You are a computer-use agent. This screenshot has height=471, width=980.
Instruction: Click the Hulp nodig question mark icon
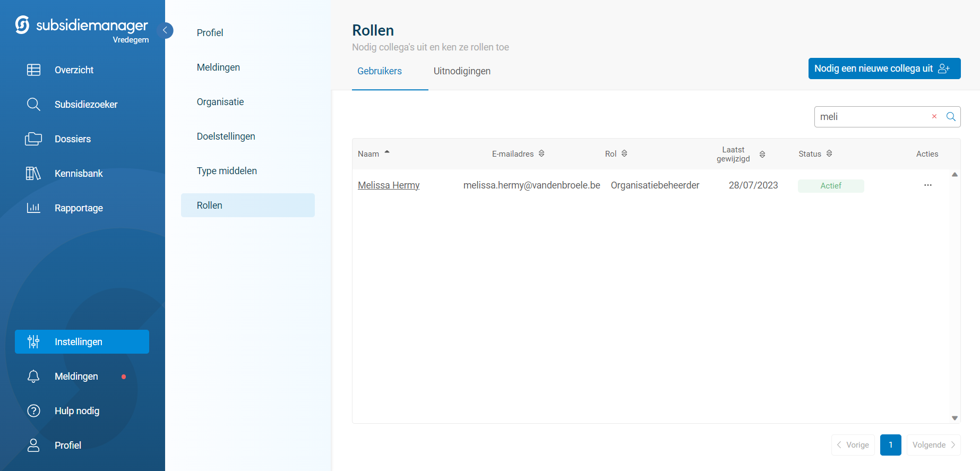(x=33, y=411)
